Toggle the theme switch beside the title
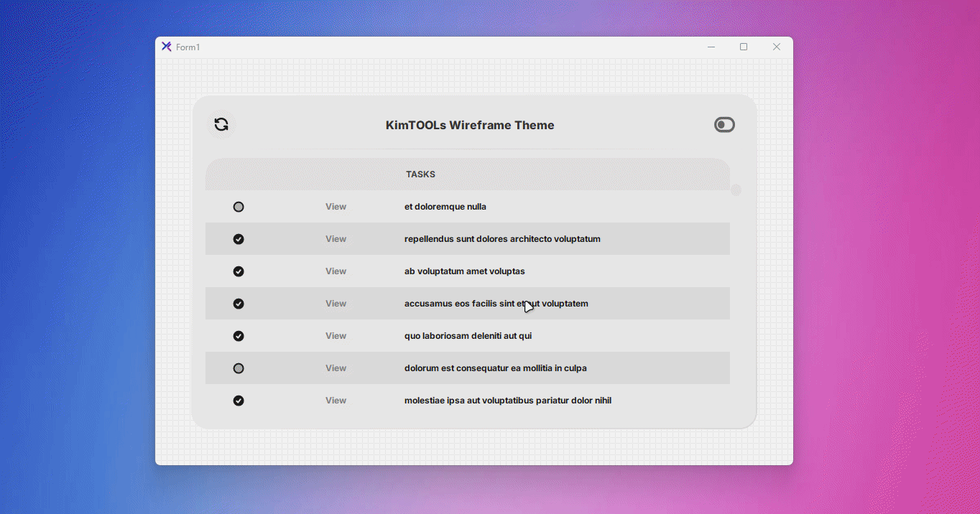 coord(724,125)
